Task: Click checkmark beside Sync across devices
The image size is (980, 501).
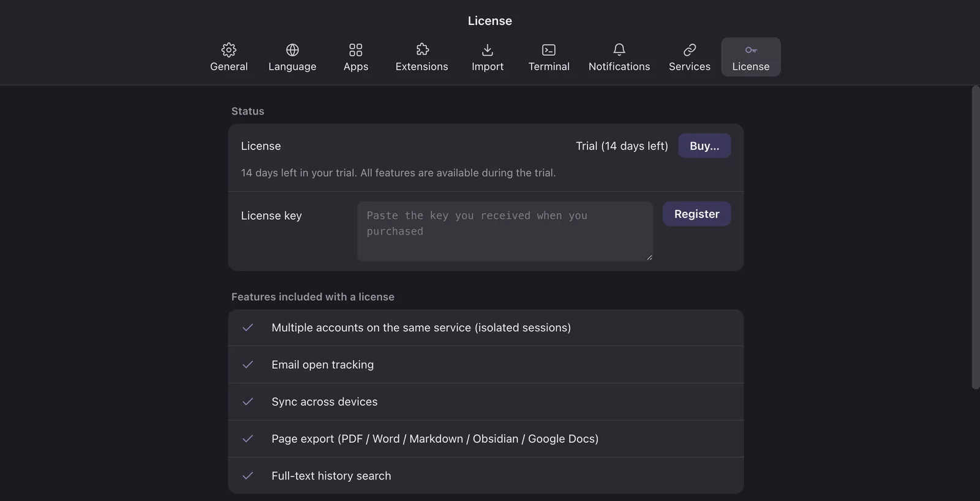Action: click(247, 402)
